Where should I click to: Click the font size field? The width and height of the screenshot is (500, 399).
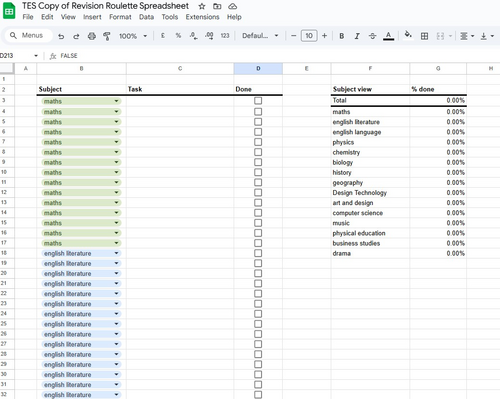pos(309,36)
